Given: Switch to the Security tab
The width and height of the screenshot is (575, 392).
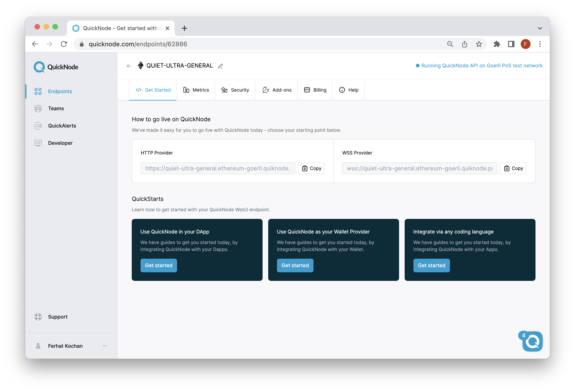Looking at the screenshot, I should tap(235, 90).
